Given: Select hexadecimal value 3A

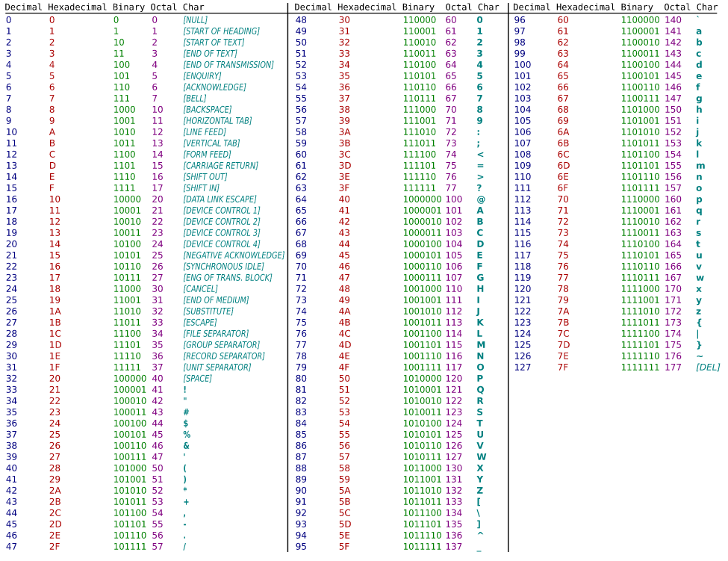Looking at the screenshot, I should [344, 132].
